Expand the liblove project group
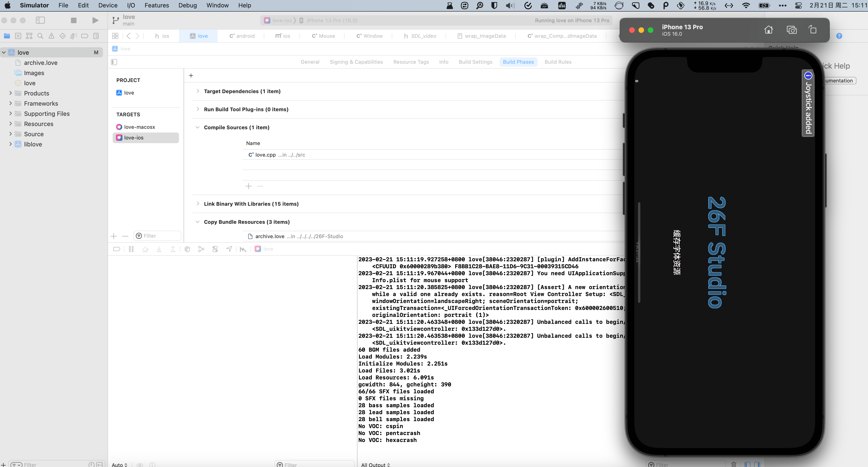 click(x=10, y=144)
